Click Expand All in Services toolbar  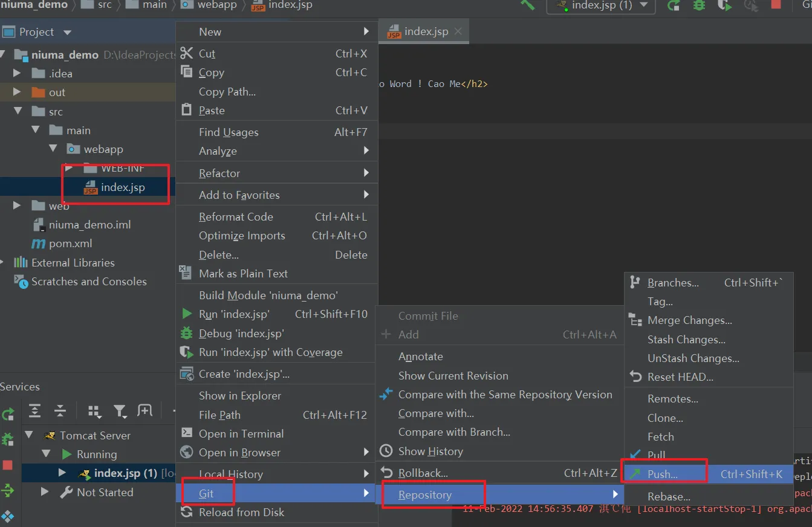click(35, 411)
